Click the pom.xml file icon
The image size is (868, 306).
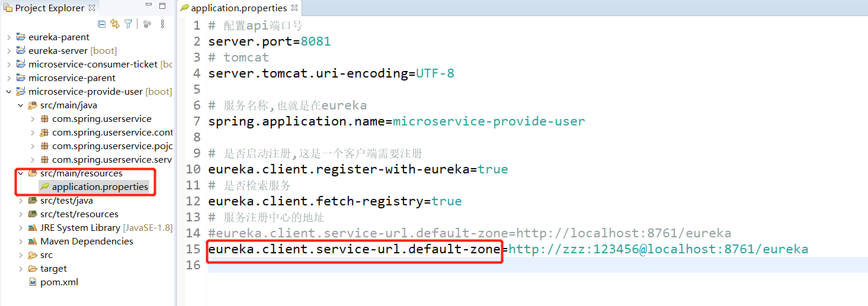pyautogui.click(x=33, y=282)
